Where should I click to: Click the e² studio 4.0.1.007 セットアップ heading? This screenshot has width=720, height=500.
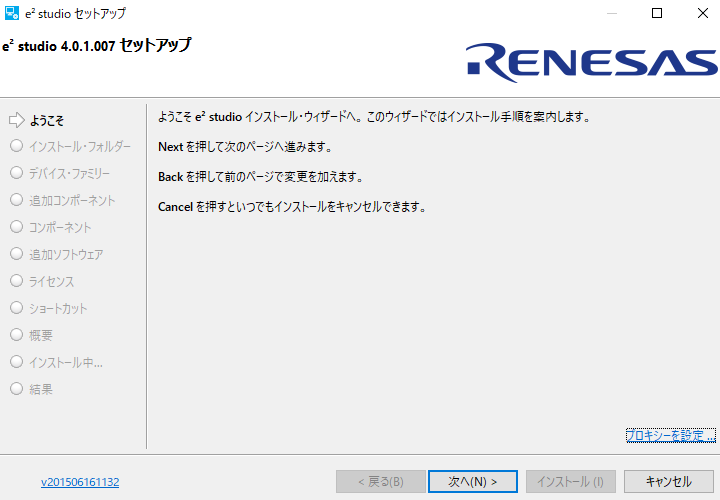tap(97, 45)
